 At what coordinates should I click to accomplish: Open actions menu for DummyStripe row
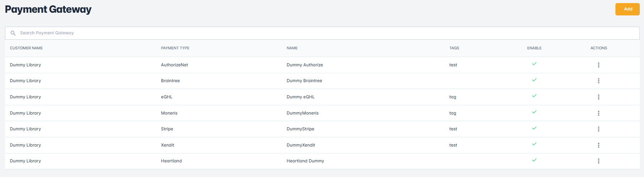pyautogui.click(x=598, y=129)
